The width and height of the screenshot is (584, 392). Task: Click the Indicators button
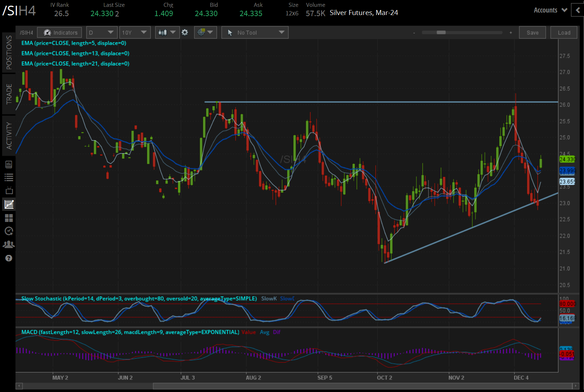60,33
